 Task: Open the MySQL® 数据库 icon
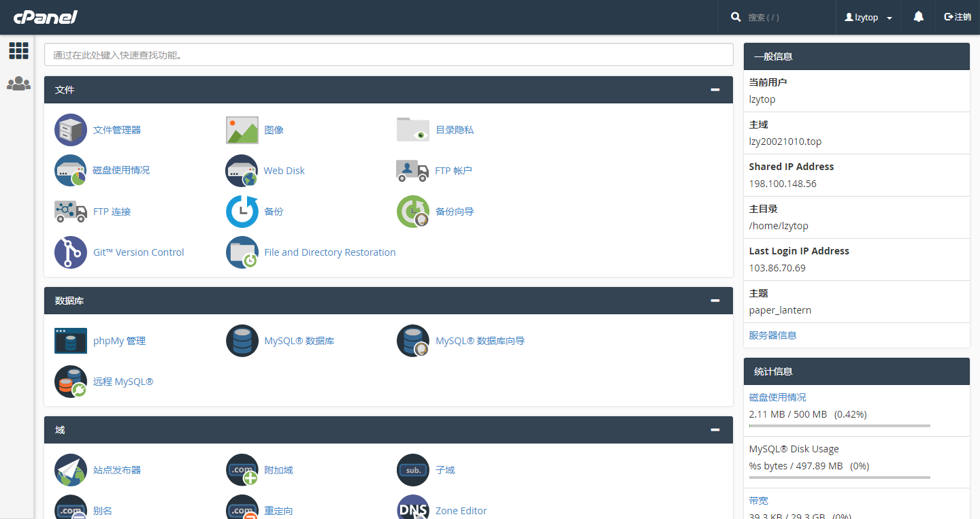[x=242, y=341]
